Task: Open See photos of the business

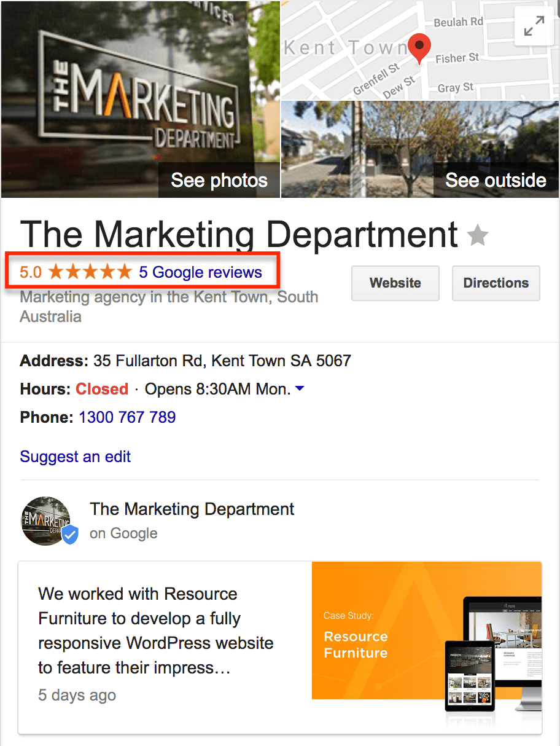Action: 219,180
